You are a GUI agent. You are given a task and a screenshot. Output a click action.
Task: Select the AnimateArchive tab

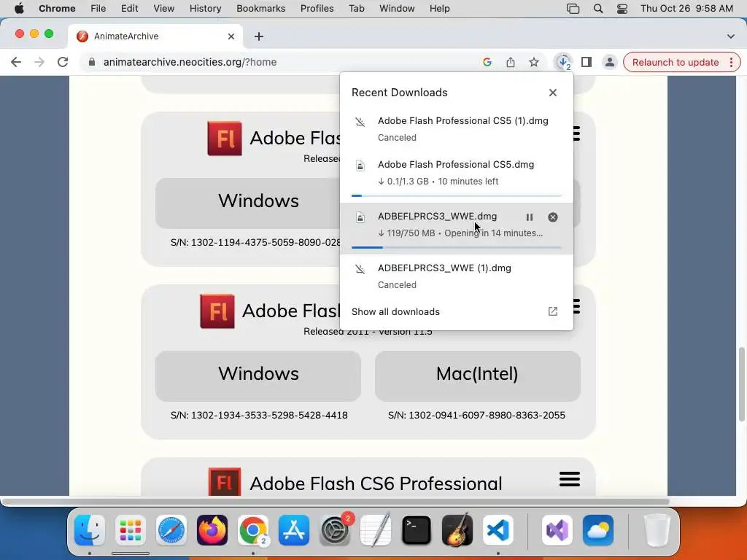[x=155, y=36]
